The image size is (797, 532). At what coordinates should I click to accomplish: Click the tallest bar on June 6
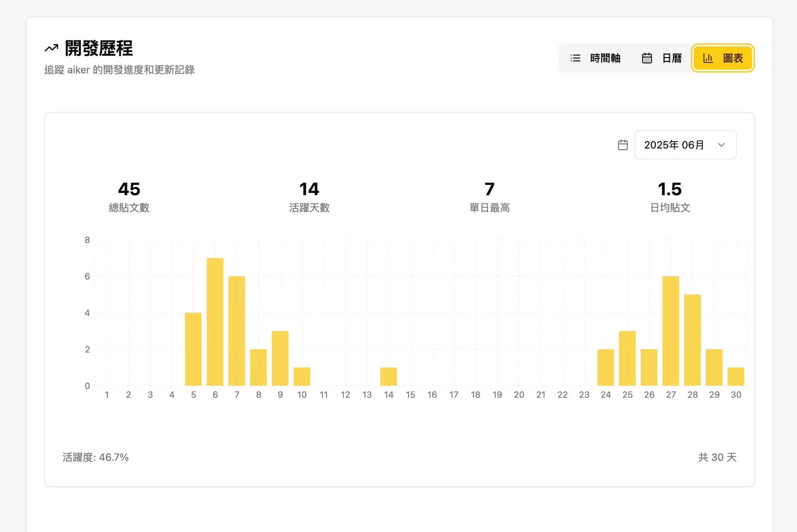(215, 321)
